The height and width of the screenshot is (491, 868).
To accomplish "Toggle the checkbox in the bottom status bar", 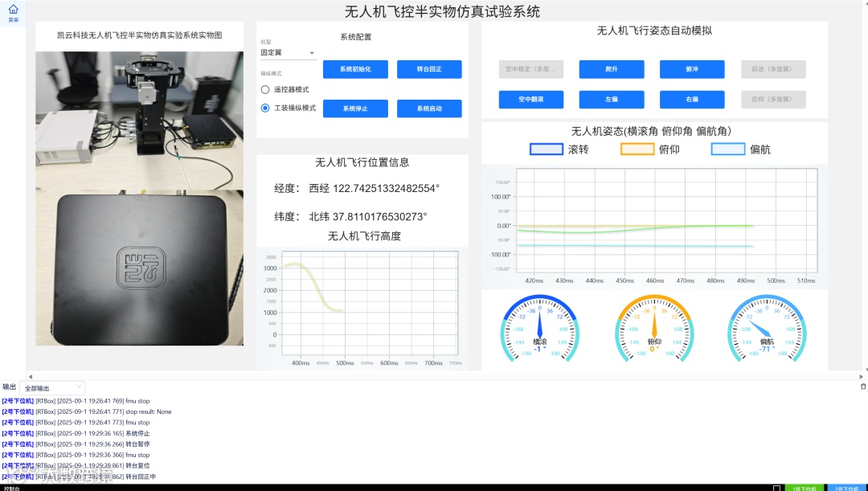I will tap(776, 488).
